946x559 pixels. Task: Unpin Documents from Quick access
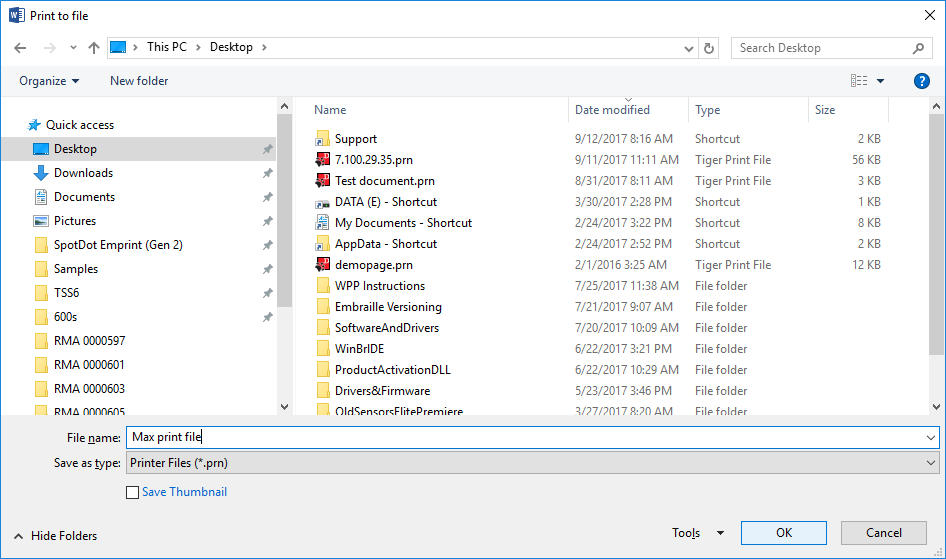pyautogui.click(x=267, y=197)
